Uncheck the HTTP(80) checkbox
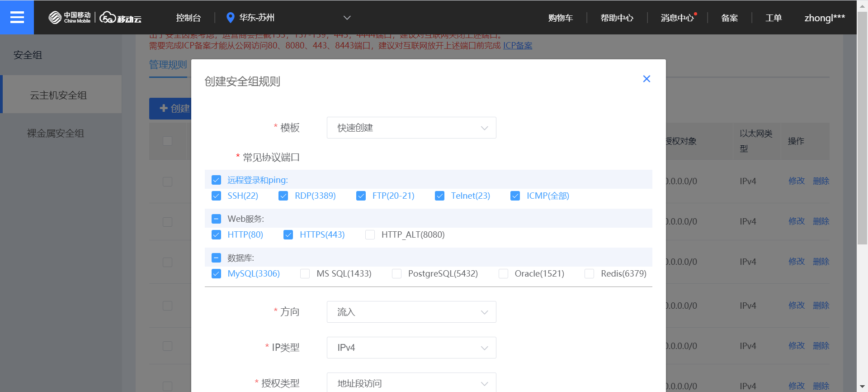Image resolution: width=868 pixels, height=392 pixels. point(217,234)
